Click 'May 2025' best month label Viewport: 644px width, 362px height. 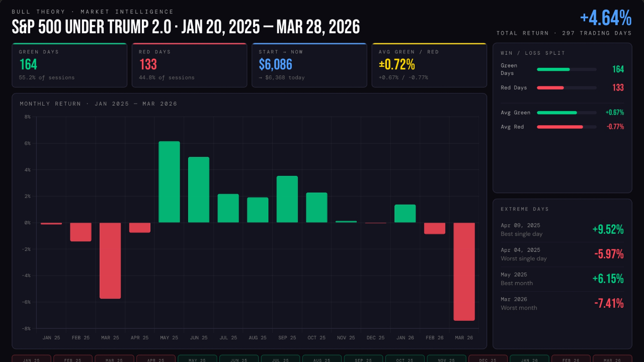point(514,275)
